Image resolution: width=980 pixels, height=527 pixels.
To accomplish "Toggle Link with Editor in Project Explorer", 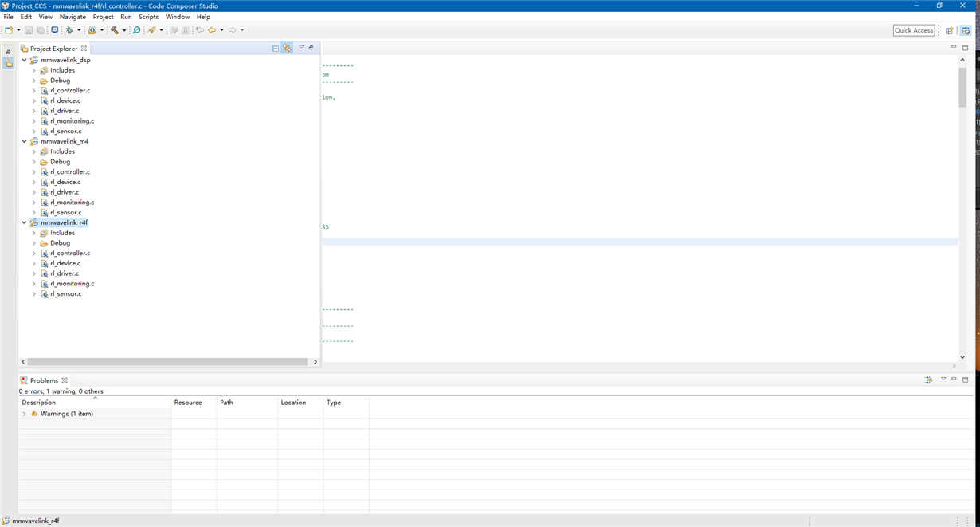I will (x=287, y=48).
